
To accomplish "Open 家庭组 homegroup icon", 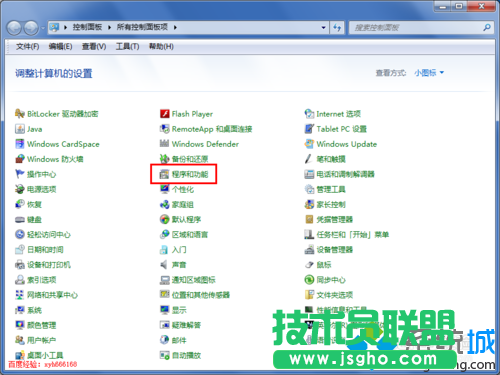I will coord(165,204).
